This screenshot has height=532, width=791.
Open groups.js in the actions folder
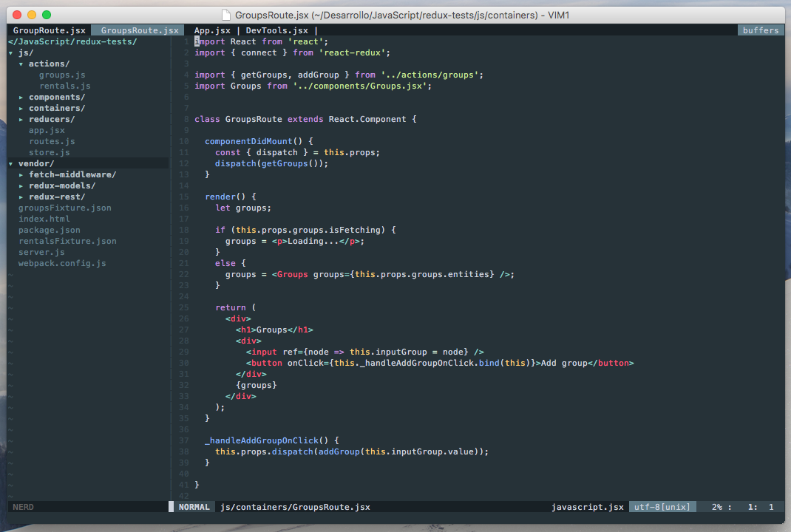(62, 75)
